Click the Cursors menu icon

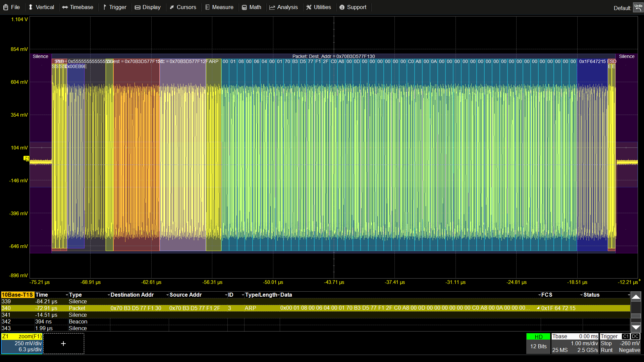172,7
